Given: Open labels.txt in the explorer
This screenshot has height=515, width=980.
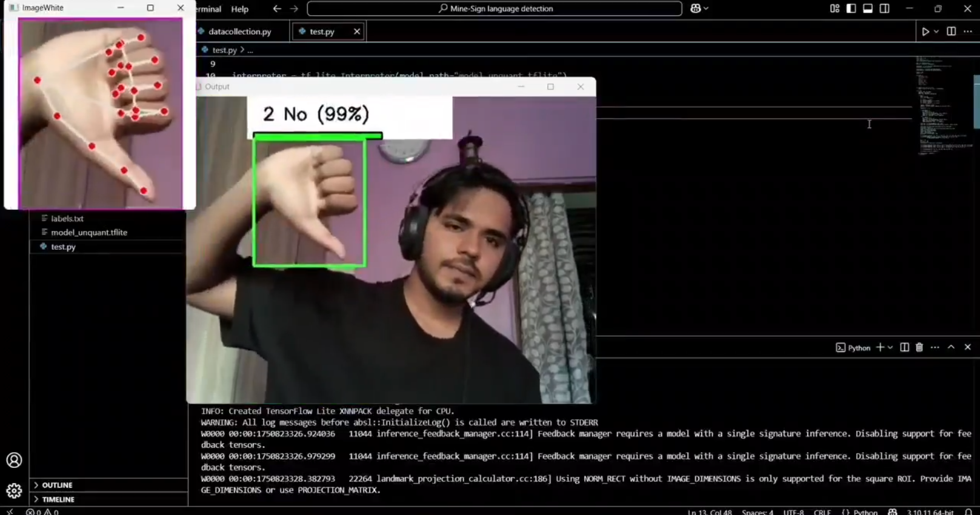Looking at the screenshot, I should point(67,218).
